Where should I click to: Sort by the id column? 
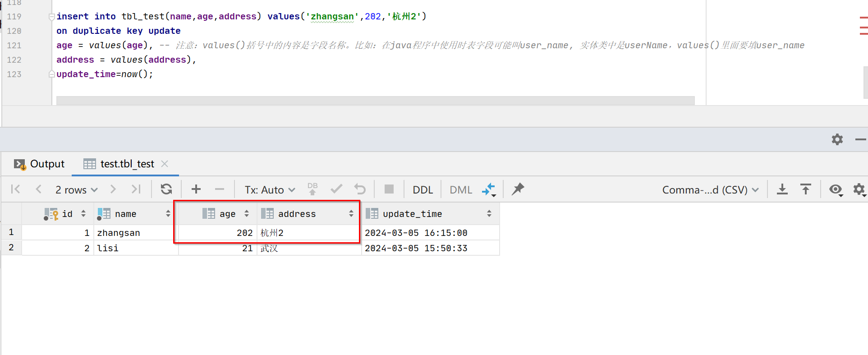[x=83, y=214]
